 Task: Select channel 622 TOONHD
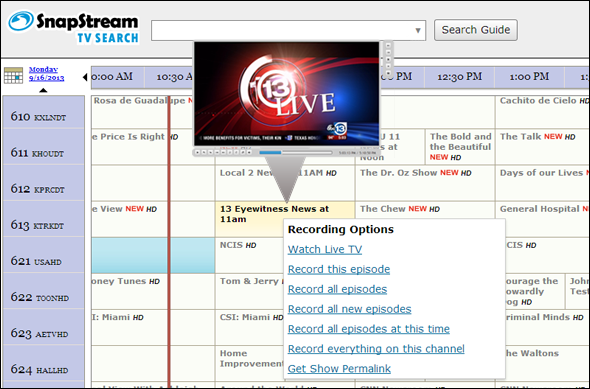[x=44, y=291]
